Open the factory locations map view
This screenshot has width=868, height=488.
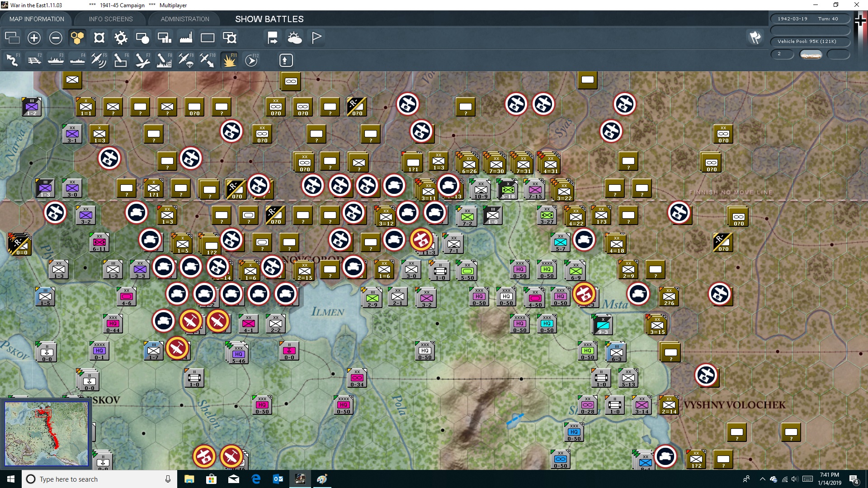186,38
